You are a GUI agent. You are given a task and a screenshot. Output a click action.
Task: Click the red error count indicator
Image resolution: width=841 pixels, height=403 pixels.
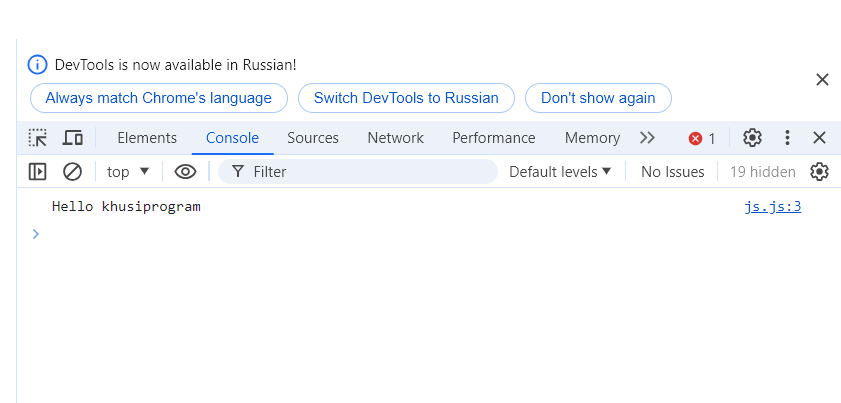click(702, 138)
